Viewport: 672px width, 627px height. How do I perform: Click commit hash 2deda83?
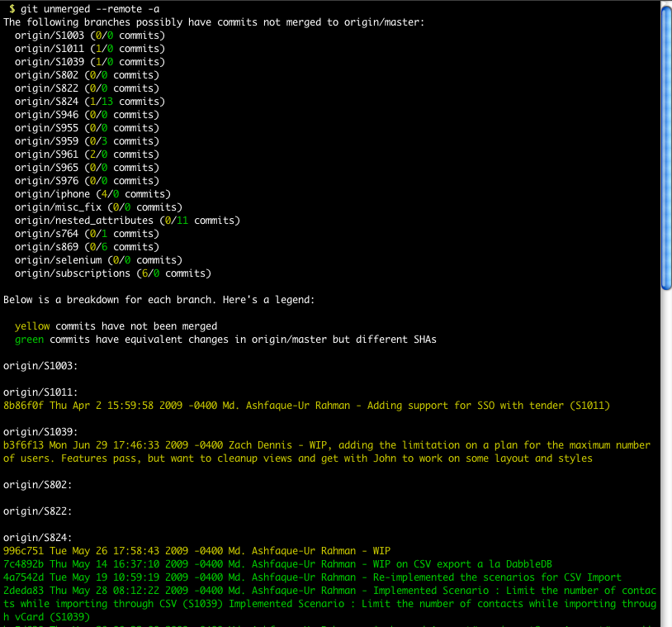tap(23, 591)
